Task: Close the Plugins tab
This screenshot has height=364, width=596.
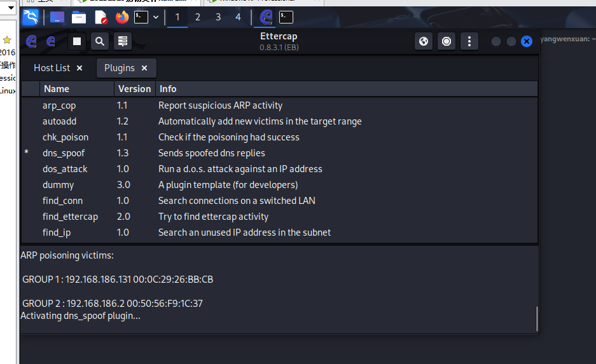Action: pyautogui.click(x=144, y=68)
